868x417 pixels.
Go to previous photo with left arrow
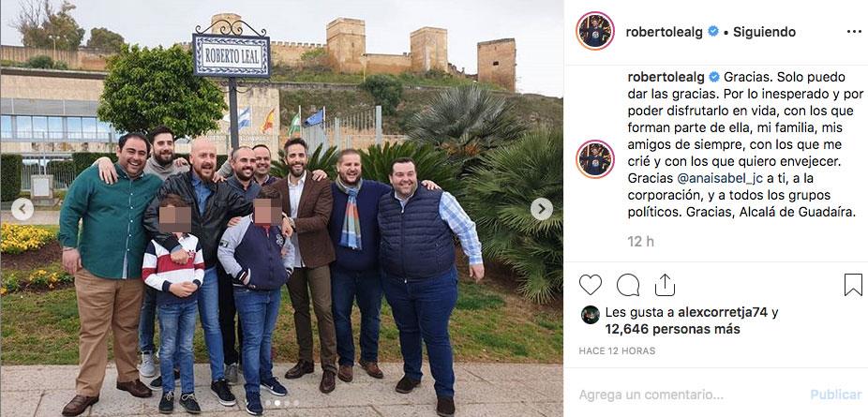[x=22, y=209]
